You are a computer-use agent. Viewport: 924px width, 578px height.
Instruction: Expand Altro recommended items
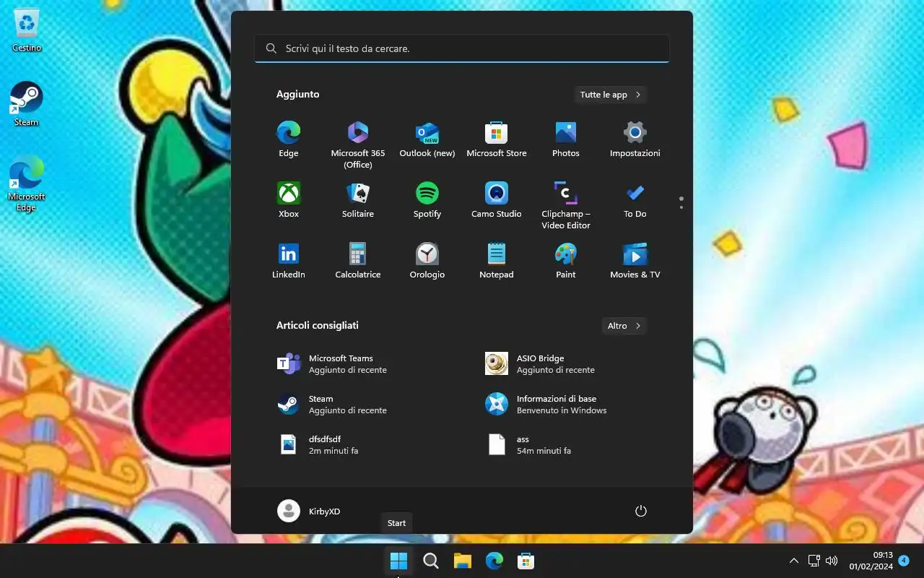point(624,326)
